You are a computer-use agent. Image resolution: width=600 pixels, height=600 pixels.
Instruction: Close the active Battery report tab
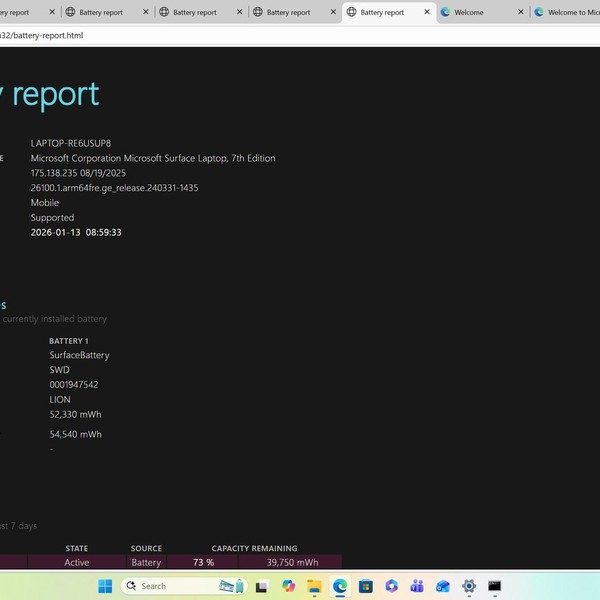[426, 13]
